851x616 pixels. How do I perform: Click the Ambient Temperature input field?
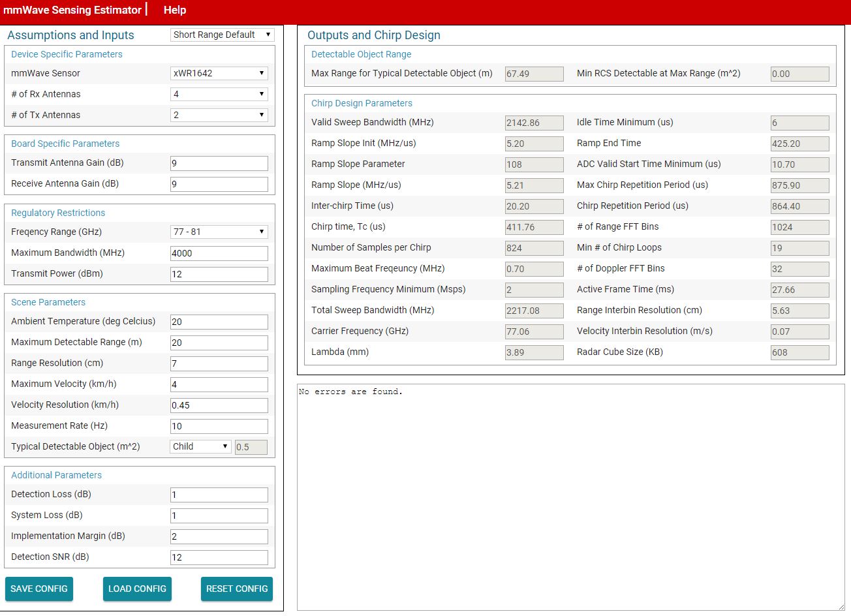coord(219,322)
